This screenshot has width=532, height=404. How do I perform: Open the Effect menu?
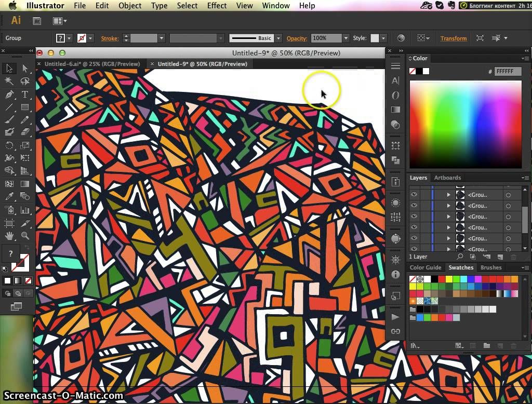point(217,6)
